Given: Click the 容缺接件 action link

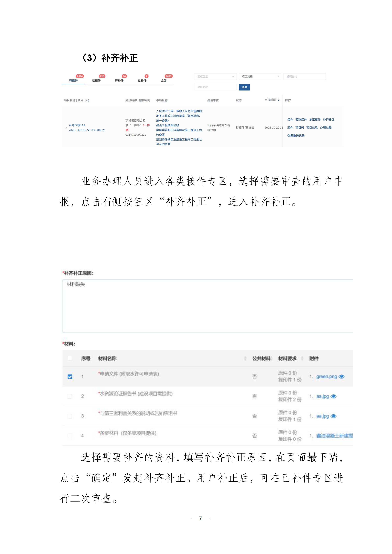Looking at the screenshot, I should tap(301, 119).
